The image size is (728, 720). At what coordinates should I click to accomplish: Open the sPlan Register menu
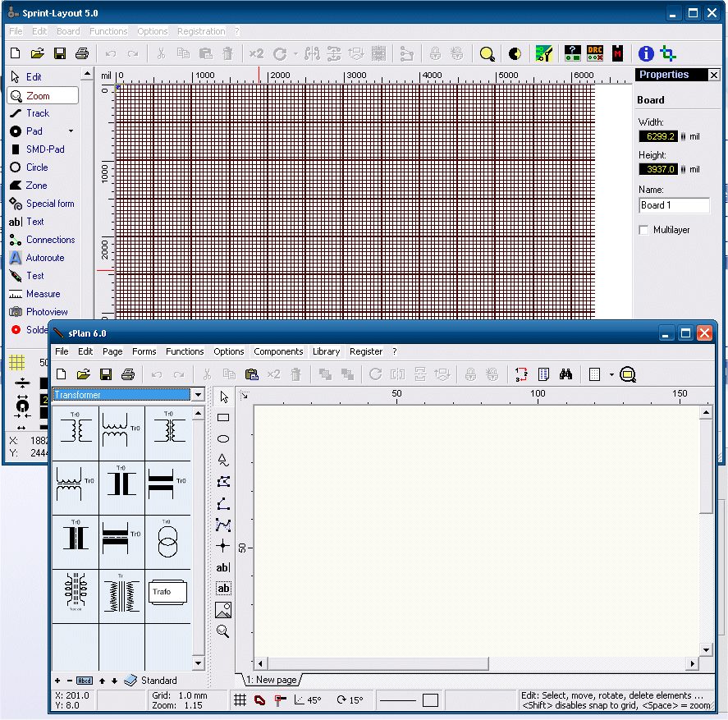366,351
